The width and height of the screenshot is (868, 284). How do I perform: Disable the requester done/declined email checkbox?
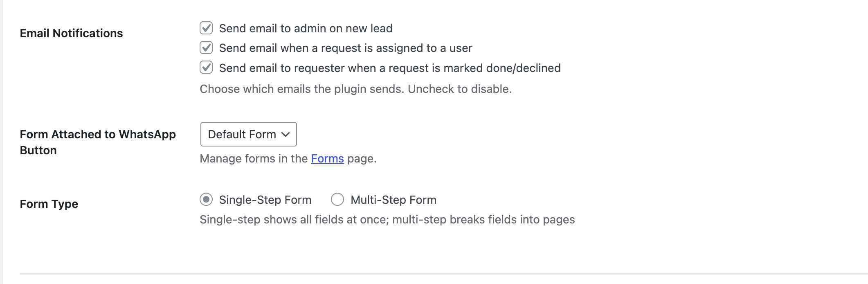point(206,68)
